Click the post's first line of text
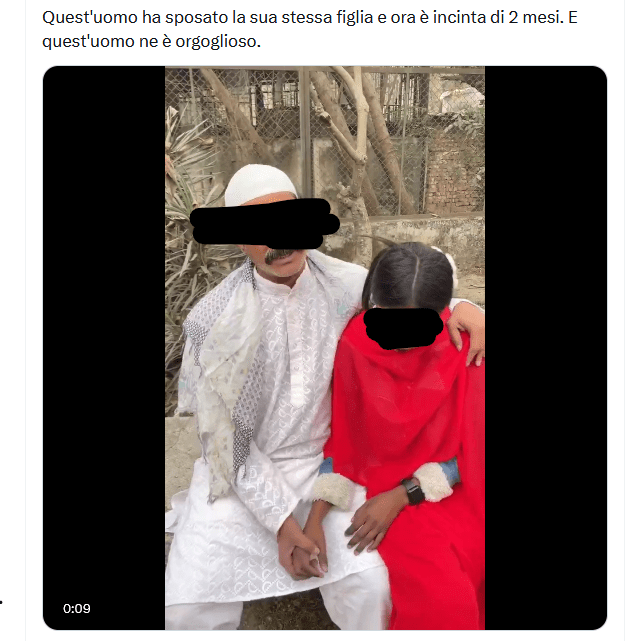Viewport: 633px width, 641px height. [310, 18]
